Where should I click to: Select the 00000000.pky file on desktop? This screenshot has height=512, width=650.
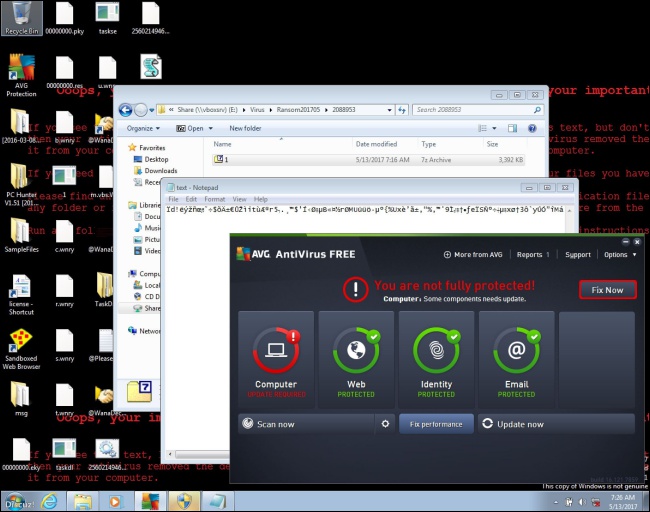(65, 18)
